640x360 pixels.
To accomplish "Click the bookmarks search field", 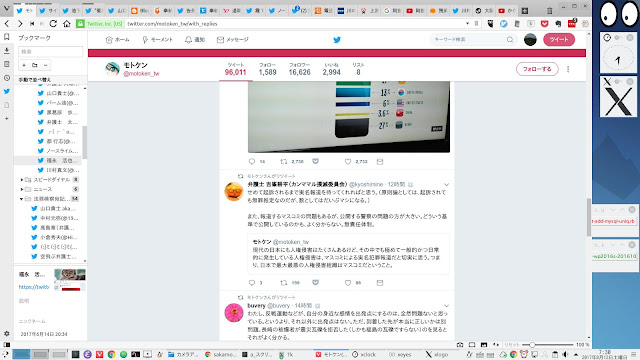I will (x=51, y=51).
